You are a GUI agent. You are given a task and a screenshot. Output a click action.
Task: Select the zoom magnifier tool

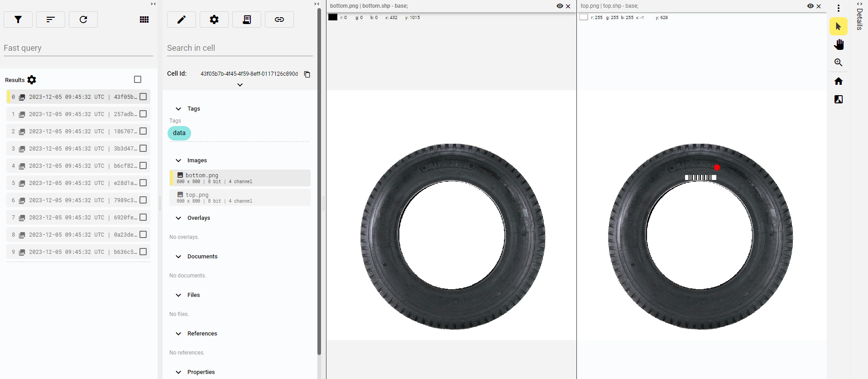click(x=839, y=63)
